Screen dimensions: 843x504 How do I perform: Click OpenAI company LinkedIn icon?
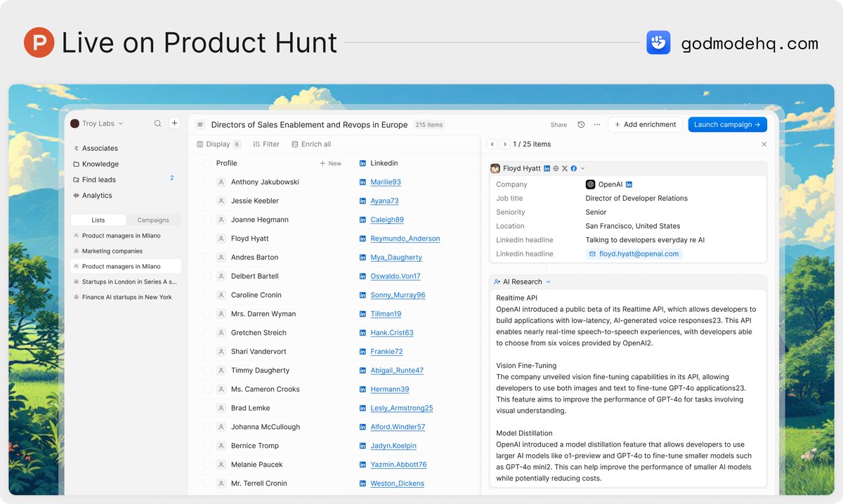pos(629,185)
